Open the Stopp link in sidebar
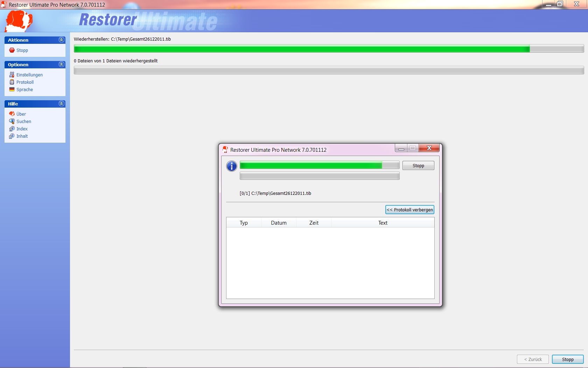 click(x=22, y=50)
